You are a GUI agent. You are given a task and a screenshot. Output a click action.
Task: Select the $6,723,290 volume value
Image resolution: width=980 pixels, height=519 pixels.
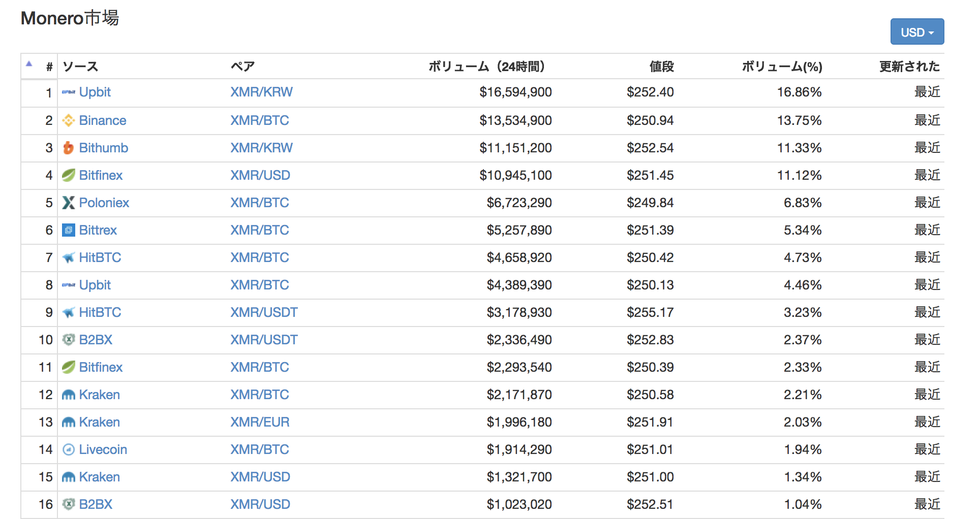tap(519, 203)
